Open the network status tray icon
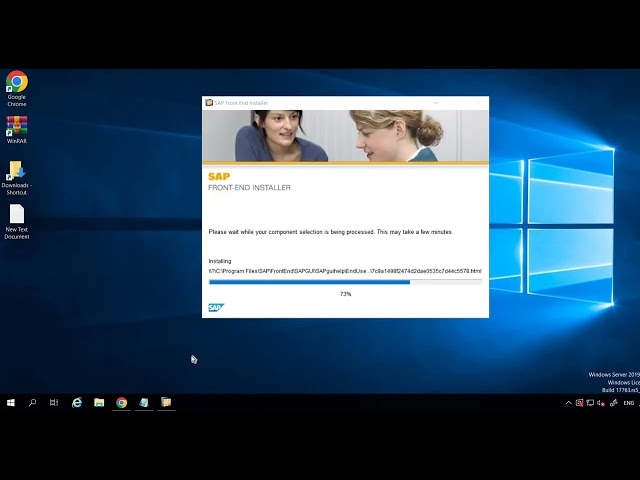This screenshot has height=480, width=640. tap(590, 403)
